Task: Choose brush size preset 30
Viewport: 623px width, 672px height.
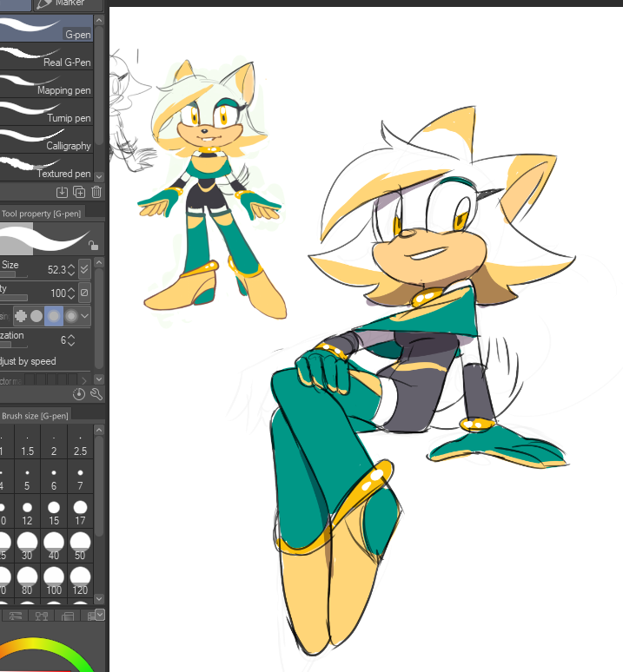Action: tap(28, 547)
